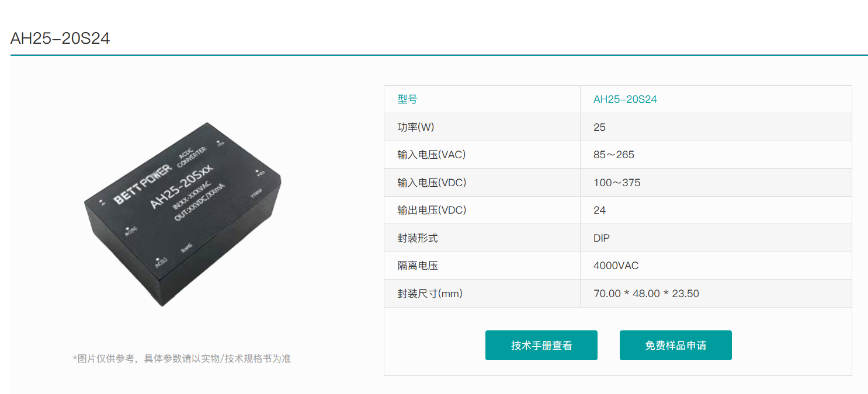Click the 70.00 * 48.00 * 23.50 dimensions value
868x394 pixels.
pyautogui.click(x=646, y=294)
